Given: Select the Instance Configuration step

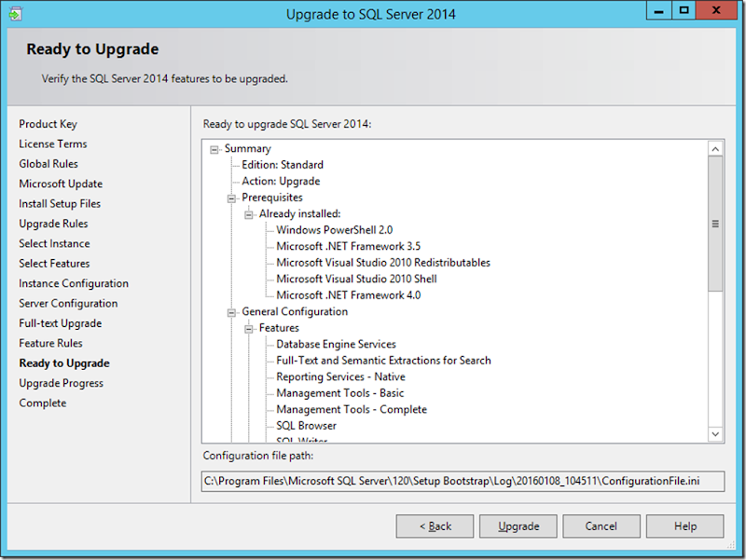Looking at the screenshot, I should (x=74, y=284).
